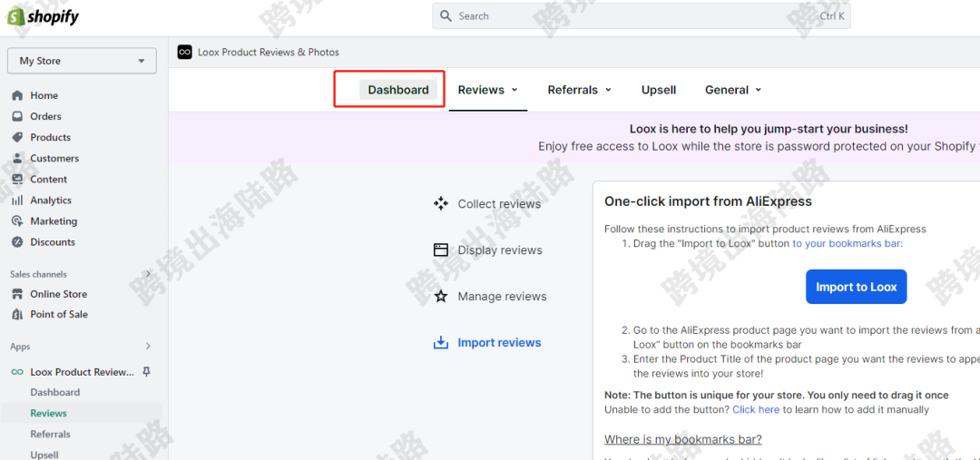Screen dimensions: 980x460
Task: Select the Reviews tab label
Action: (481, 90)
